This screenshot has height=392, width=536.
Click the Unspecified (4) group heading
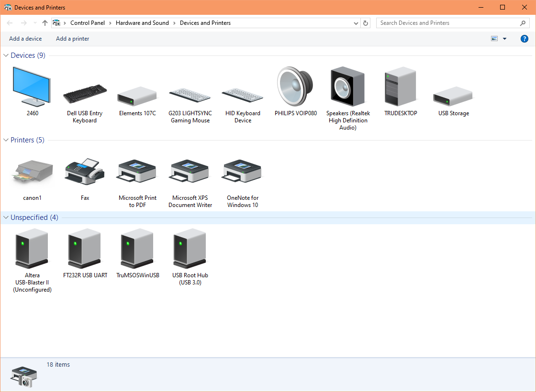(x=34, y=218)
